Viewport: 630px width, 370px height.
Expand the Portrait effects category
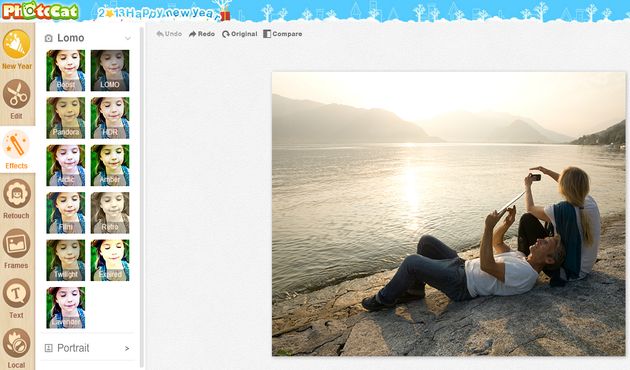[x=127, y=348]
